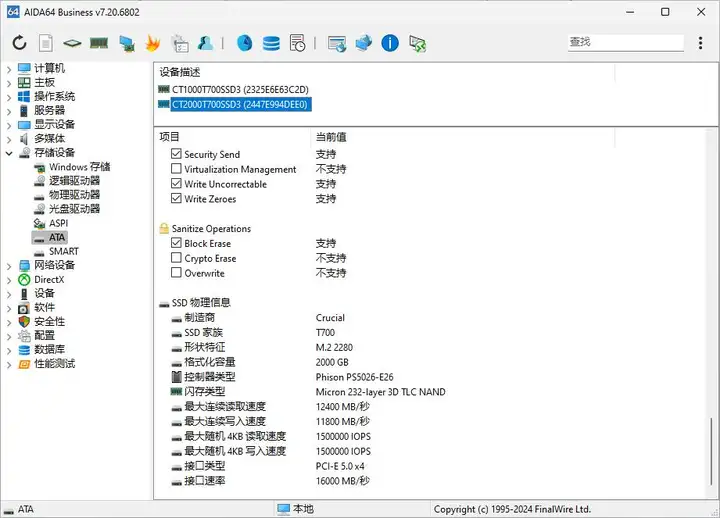Open the three-dot options menu
Screen dimensions: 720x518
pyautogui.click(x=700, y=43)
